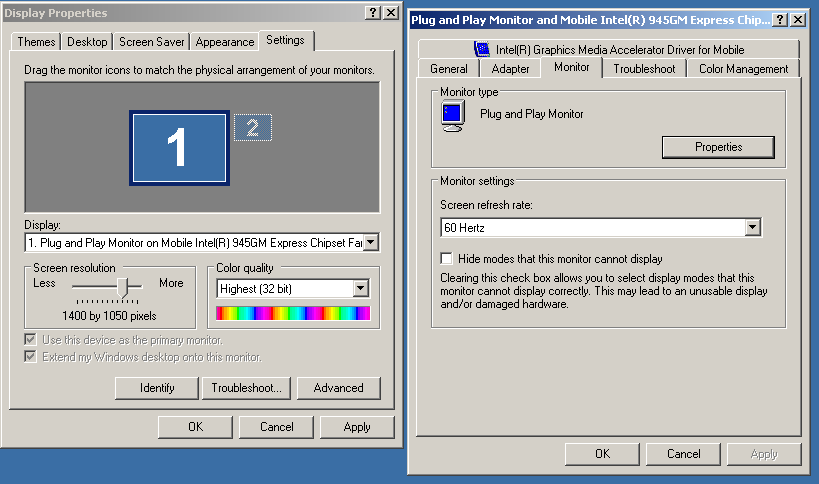The height and width of the screenshot is (484, 819).
Task: Toggle Hide modes this monitor cannot display
Action: click(x=447, y=258)
